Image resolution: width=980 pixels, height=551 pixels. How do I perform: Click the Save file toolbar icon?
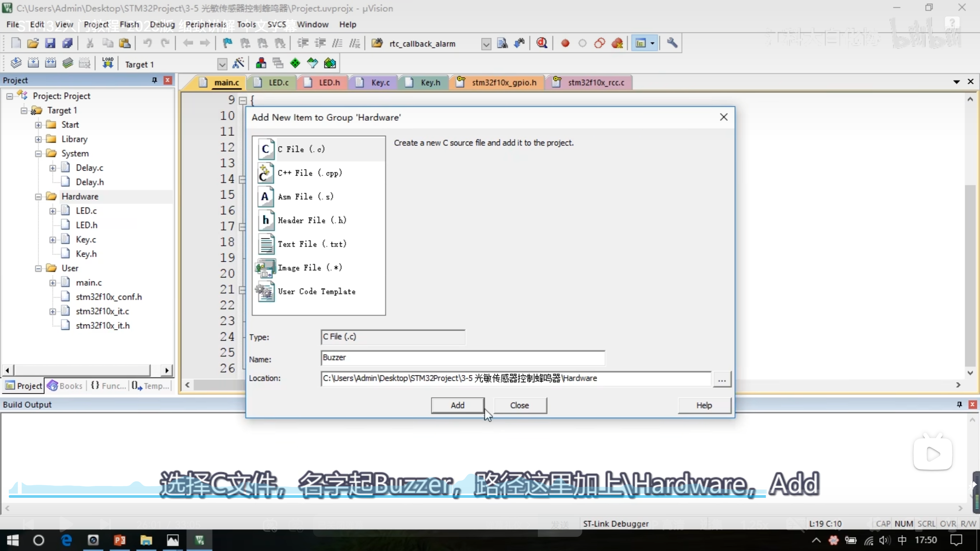click(50, 43)
